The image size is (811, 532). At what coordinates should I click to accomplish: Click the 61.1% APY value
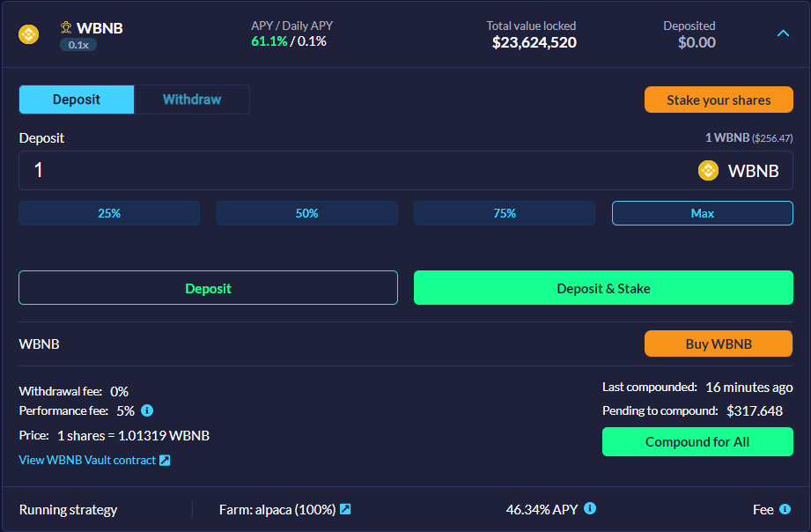[269, 41]
